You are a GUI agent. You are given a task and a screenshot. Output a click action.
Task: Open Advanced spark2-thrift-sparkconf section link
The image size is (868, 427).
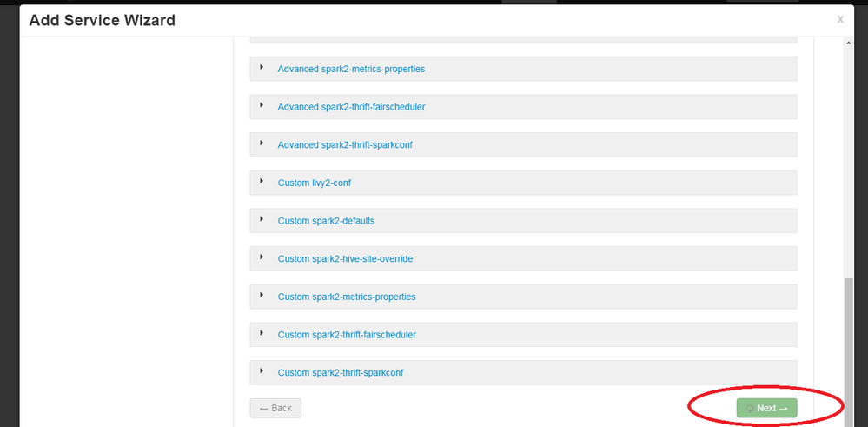(345, 145)
